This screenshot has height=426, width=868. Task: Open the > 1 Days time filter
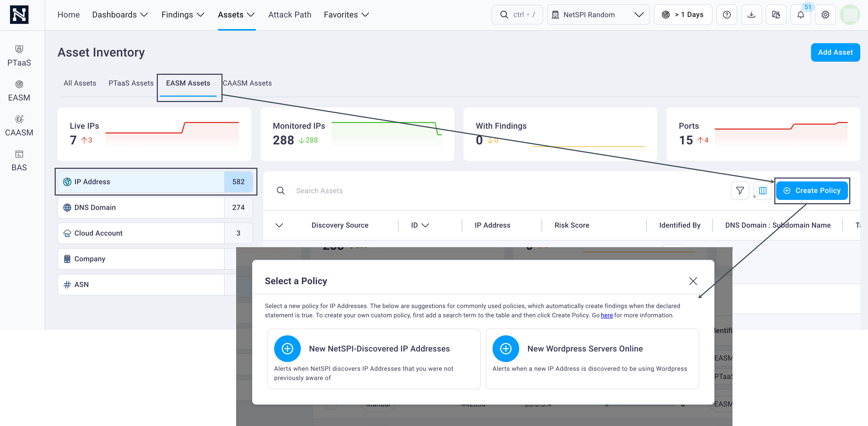pyautogui.click(x=683, y=14)
